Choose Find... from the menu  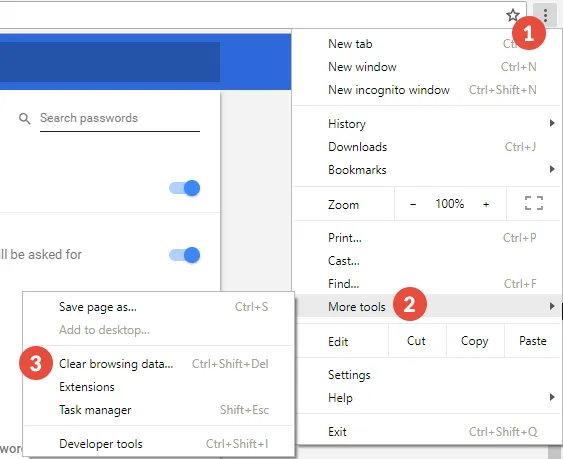[427, 284]
